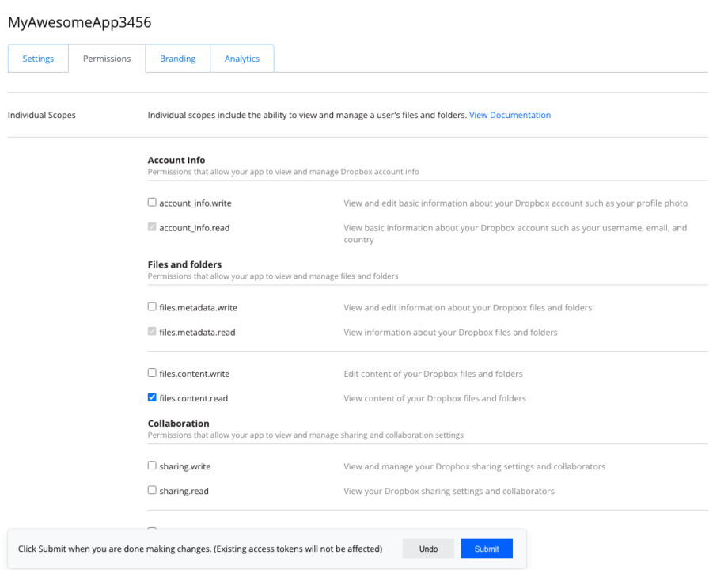Enable the account_info.write permission
This screenshot has width=728, height=570.
click(x=151, y=202)
